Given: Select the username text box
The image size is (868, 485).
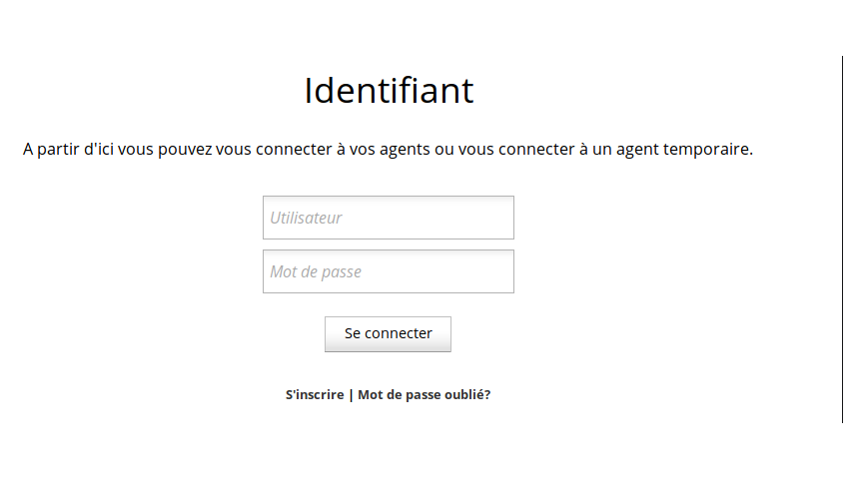Looking at the screenshot, I should click(x=388, y=218).
